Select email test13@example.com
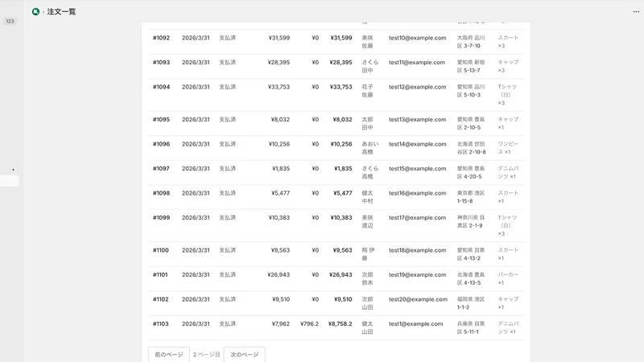644x362 pixels. [x=417, y=119]
